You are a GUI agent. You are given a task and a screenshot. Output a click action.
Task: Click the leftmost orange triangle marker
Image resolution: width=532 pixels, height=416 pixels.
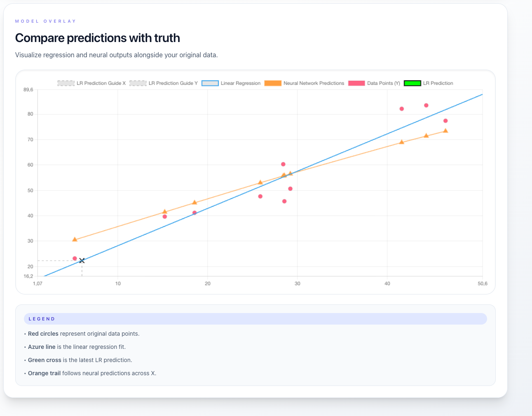(x=75, y=239)
